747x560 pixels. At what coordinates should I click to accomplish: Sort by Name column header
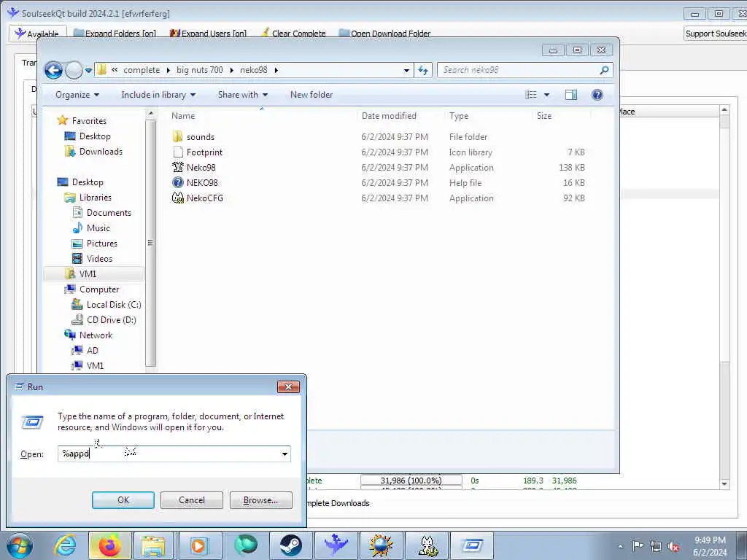click(183, 116)
